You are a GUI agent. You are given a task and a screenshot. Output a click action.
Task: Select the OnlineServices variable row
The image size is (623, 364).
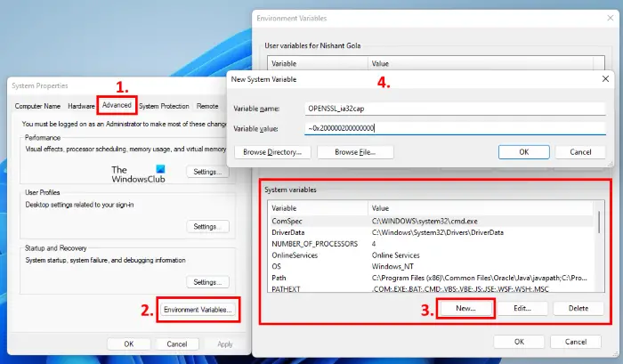[432, 255]
